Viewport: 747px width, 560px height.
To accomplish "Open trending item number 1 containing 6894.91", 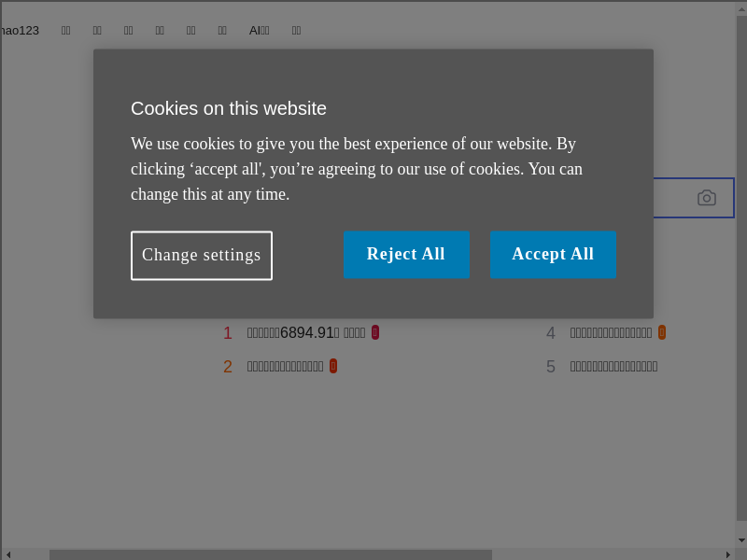I will [305, 333].
